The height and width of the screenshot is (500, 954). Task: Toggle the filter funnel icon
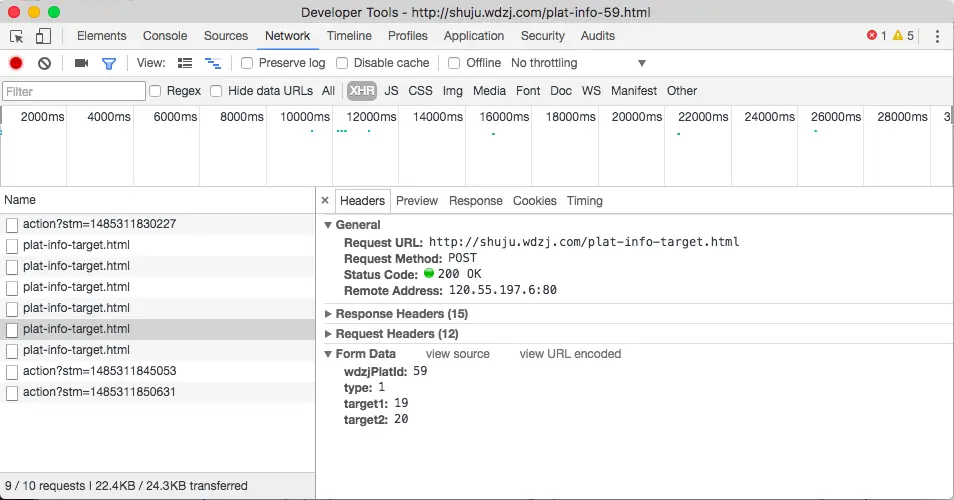[109, 63]
